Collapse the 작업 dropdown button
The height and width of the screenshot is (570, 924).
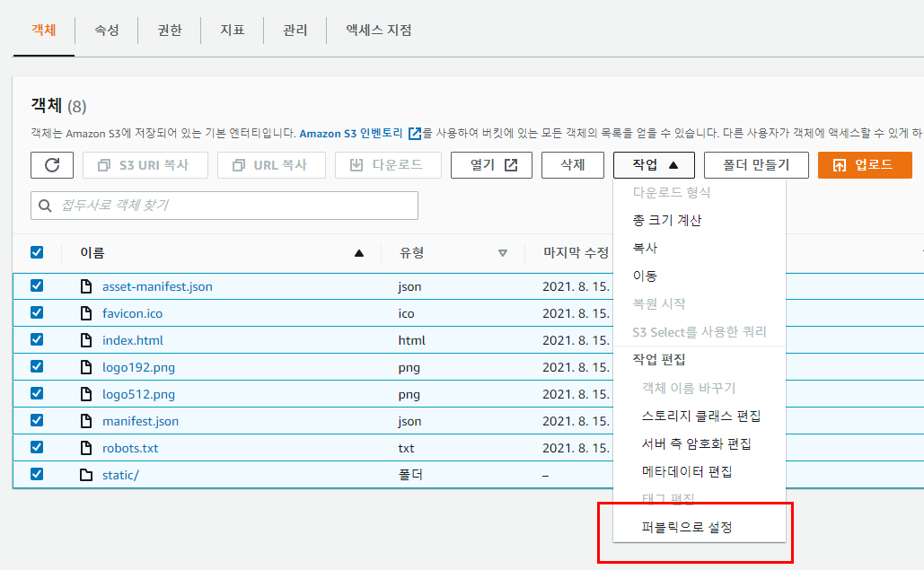[654, 165]
